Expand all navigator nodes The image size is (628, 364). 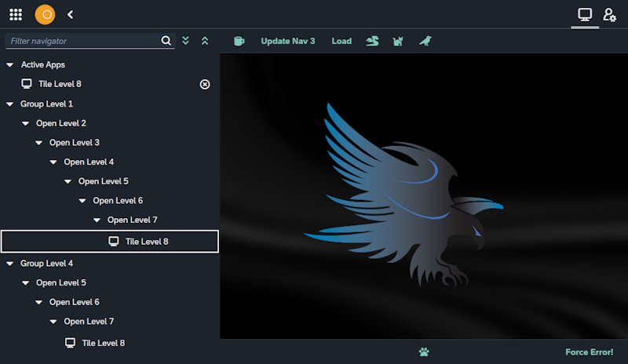click(185, 41)
